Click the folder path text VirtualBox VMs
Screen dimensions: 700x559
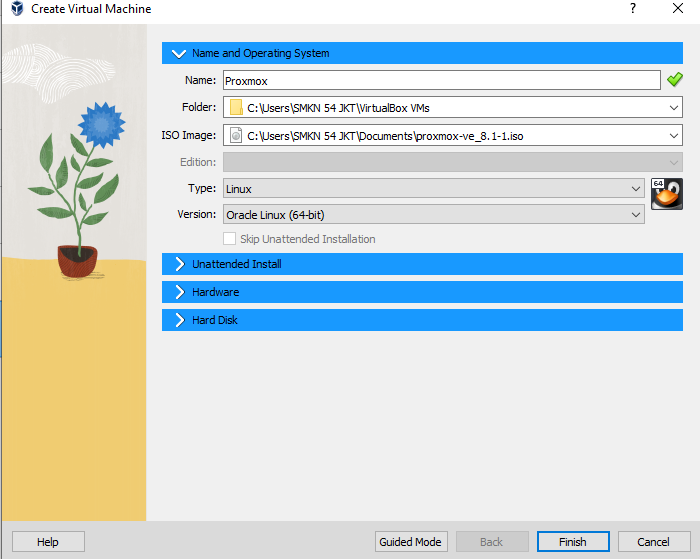tap(394, 108)
